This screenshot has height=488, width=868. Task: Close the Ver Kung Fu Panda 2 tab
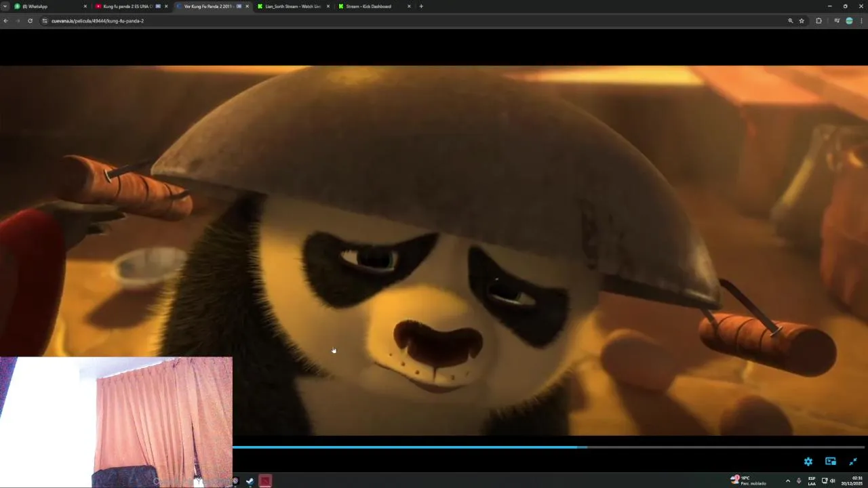247,6
